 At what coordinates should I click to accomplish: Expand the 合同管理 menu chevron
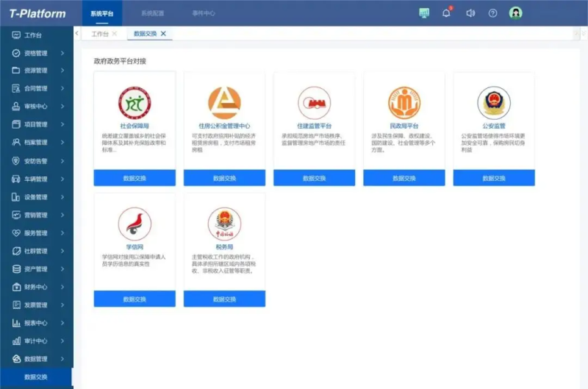(62, 88)
